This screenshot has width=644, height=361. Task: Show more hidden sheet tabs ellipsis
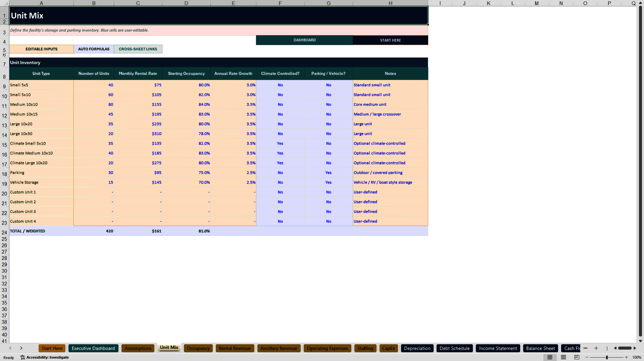[585, 348]
